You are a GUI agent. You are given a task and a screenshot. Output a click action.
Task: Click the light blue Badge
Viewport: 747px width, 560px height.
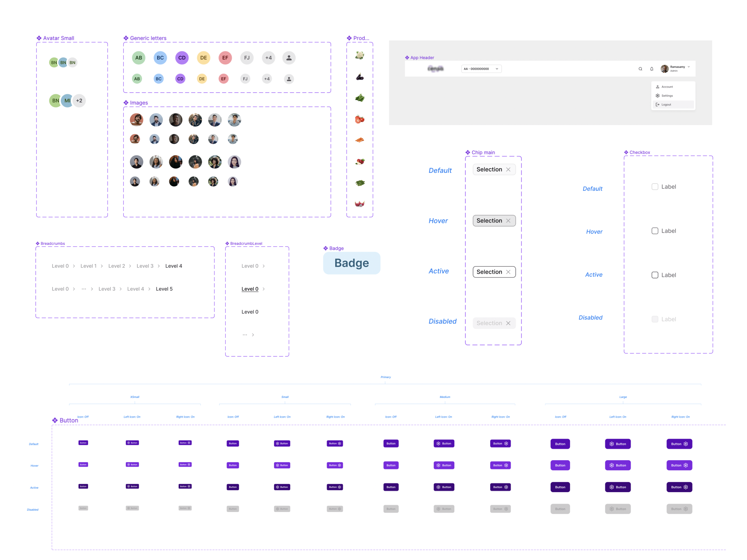coord(351,263)
